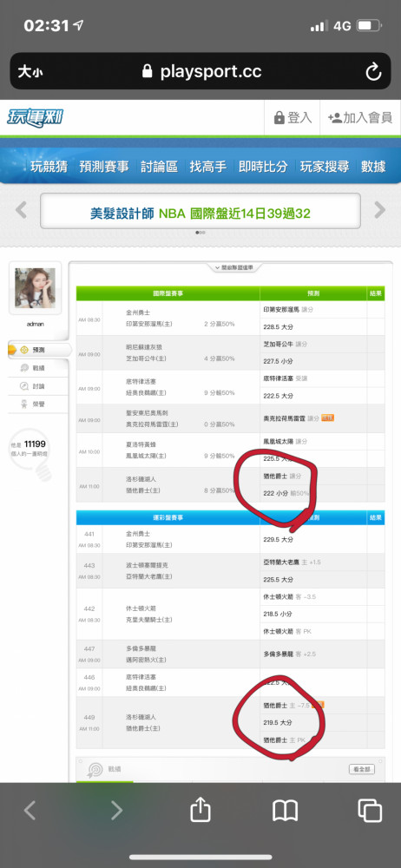Open the 玩競猜 menu item
Screen dimensions: 401x868
(x=49, y=166)
